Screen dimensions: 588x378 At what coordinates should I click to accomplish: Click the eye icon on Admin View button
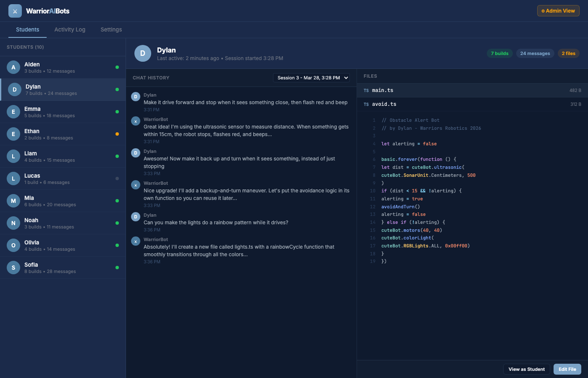click(543, 10)
